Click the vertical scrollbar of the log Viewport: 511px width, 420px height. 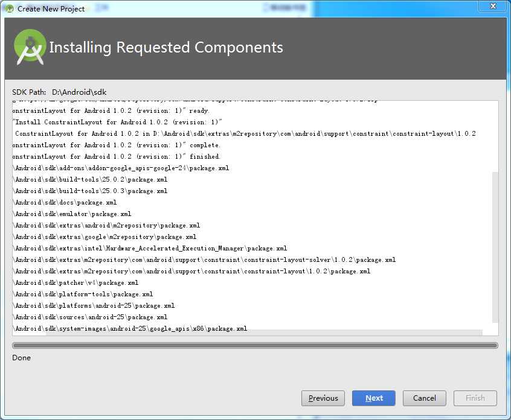pyautogui.click(x=495, y=247)
